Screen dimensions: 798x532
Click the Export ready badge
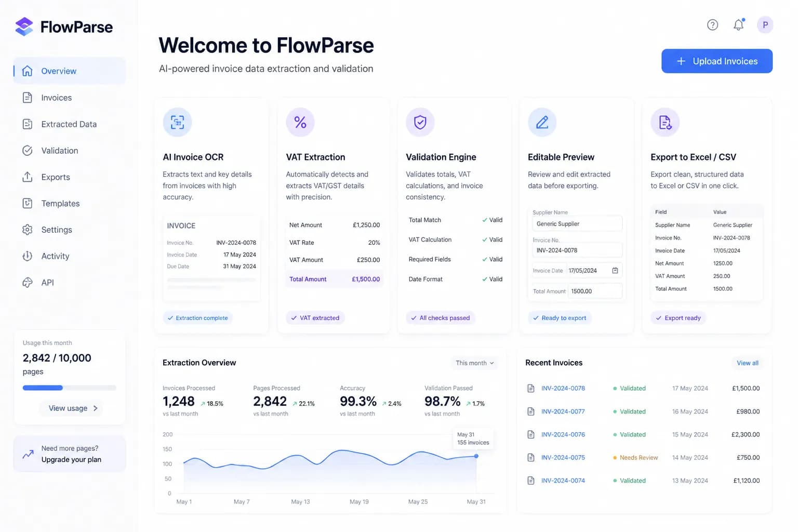[678, 318]
